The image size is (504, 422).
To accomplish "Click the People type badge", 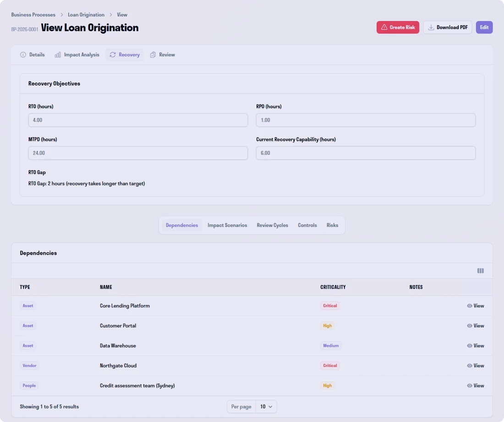I will pos(29,386).
